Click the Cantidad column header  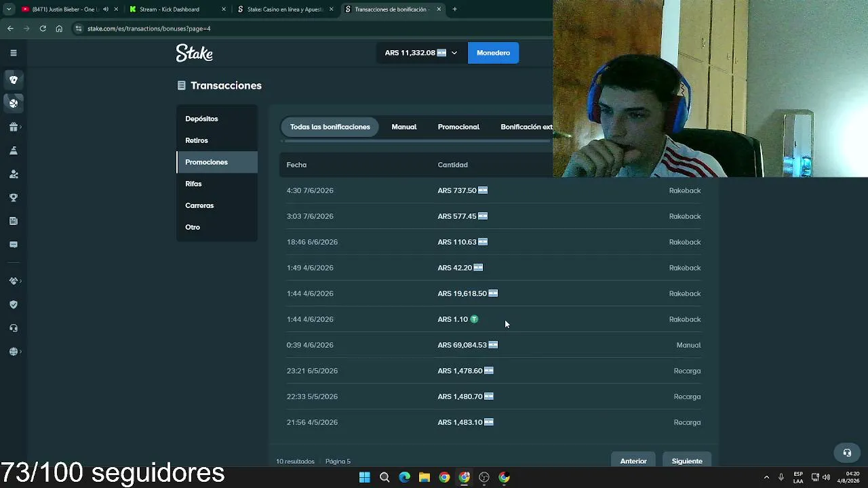click(452, 165)
